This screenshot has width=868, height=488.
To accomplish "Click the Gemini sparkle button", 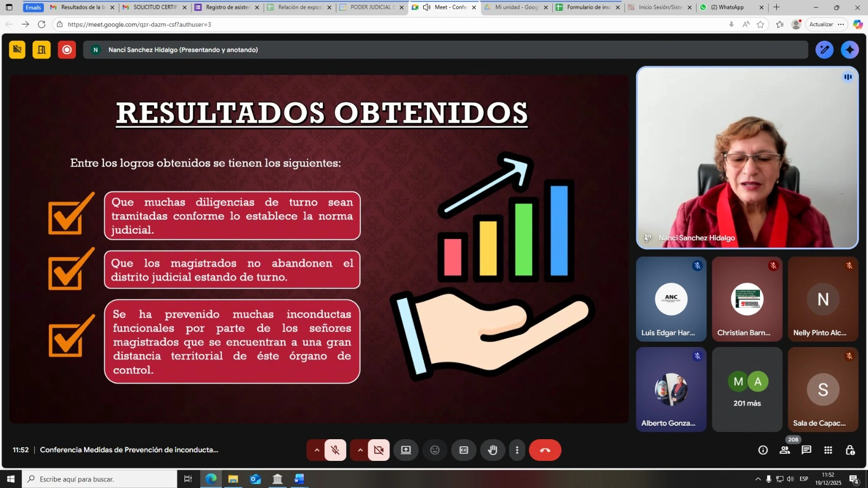I will [x=850, y=50].
